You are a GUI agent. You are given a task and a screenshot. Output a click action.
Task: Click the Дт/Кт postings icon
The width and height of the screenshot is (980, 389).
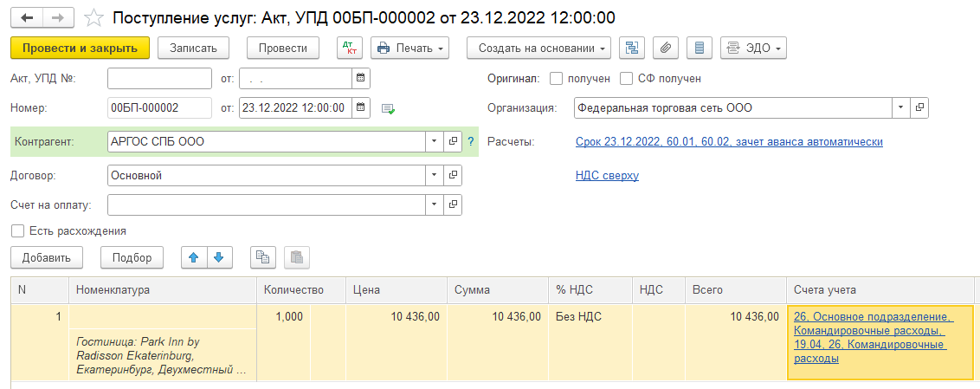click(x=350, y=49)
